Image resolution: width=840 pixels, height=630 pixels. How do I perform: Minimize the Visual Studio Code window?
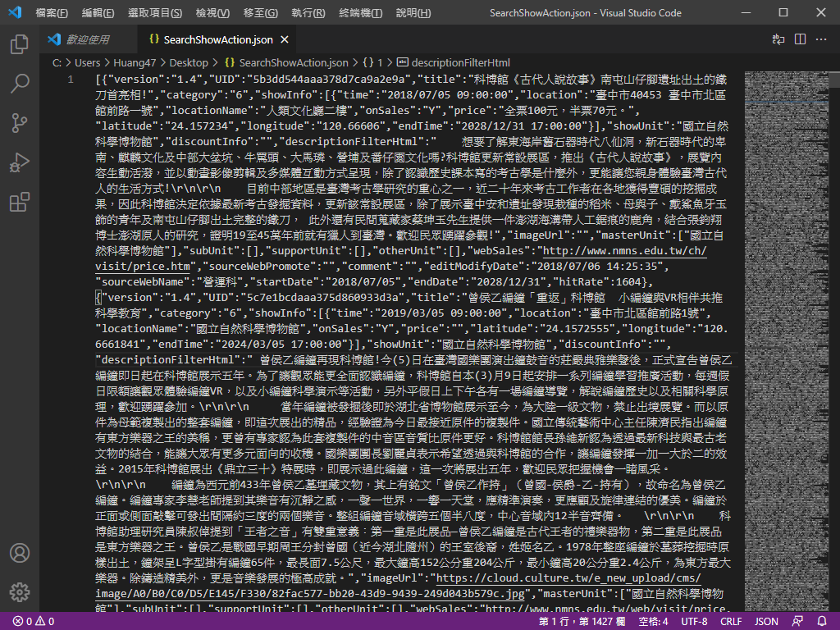(746, 12)
